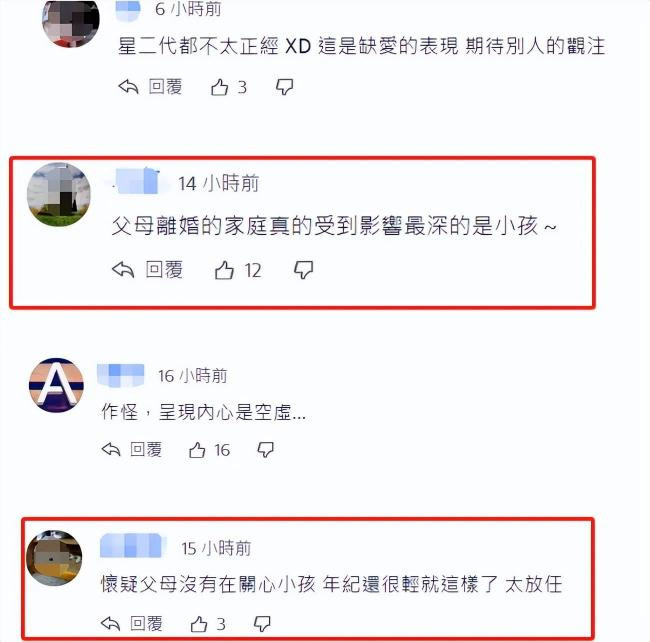Thumbs up the 懷疑父母 comment

(199, 624)
